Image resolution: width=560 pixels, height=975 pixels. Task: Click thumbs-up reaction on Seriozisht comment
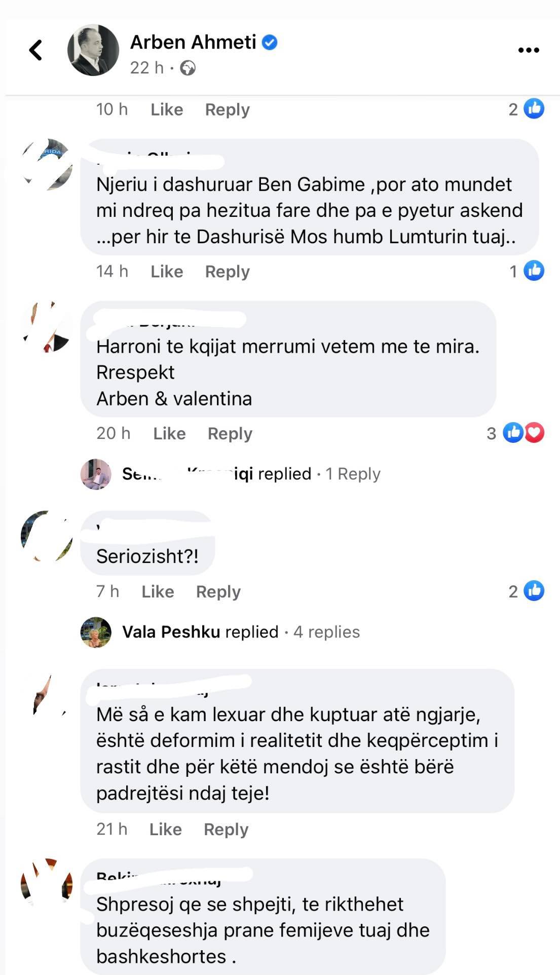click(534, 591)
